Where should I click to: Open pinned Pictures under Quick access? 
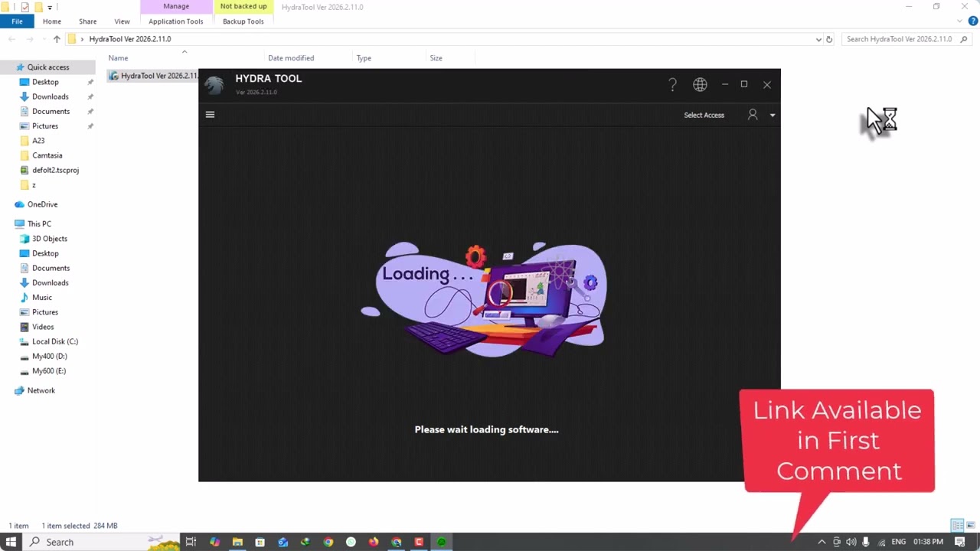44,126
